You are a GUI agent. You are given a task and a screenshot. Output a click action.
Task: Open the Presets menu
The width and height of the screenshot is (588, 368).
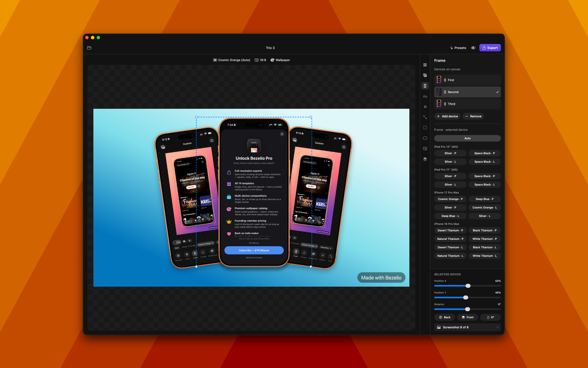458,48
